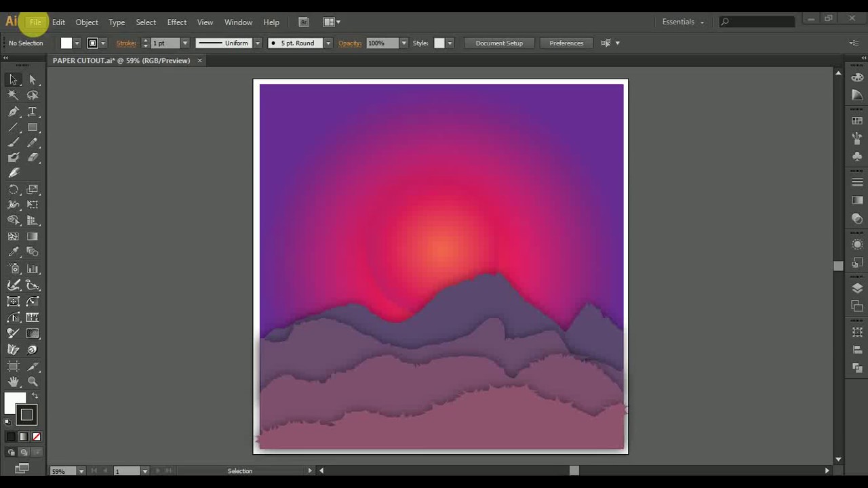Select the Selection tool (black arrow)
This screenshot has height=488, width=868.
pyautogui.click(x=14, y=80)
